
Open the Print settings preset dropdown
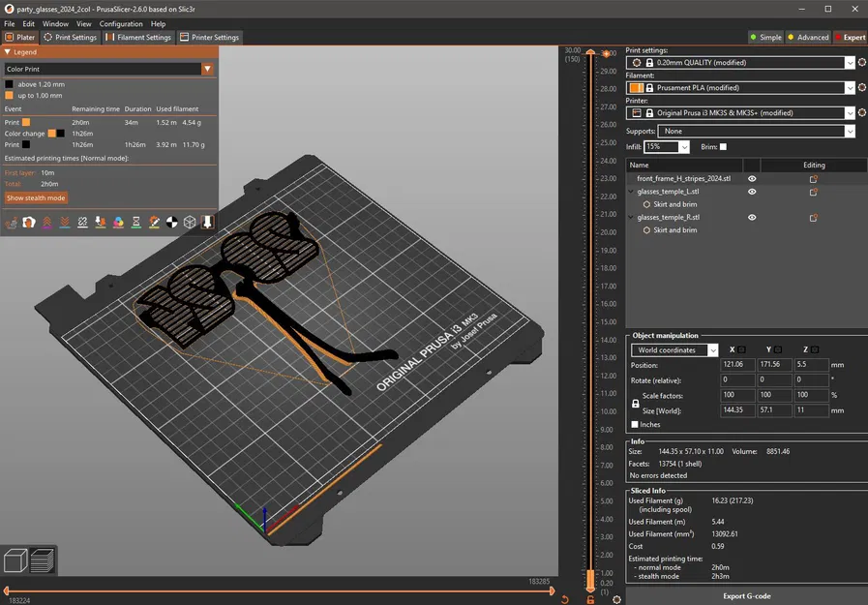pos(850,63)
